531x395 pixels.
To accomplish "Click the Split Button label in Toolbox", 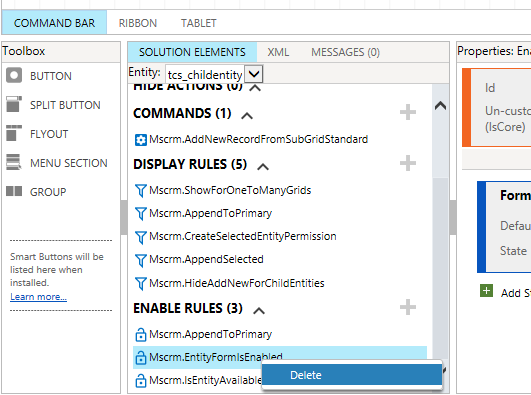I will coord(65,105).
